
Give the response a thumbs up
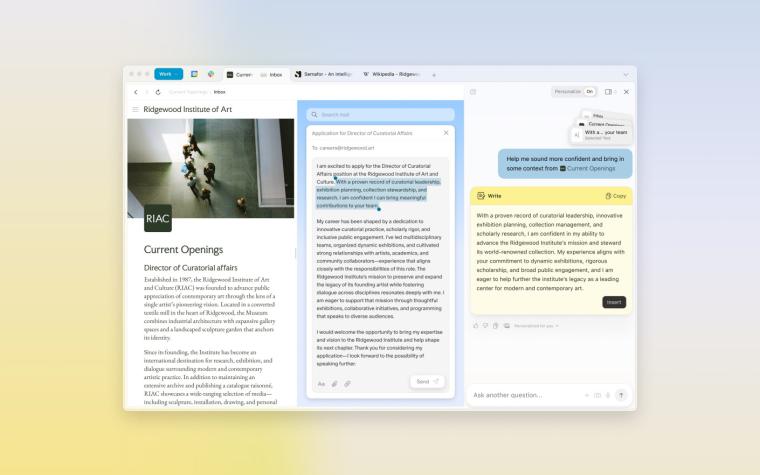point(475,326)
